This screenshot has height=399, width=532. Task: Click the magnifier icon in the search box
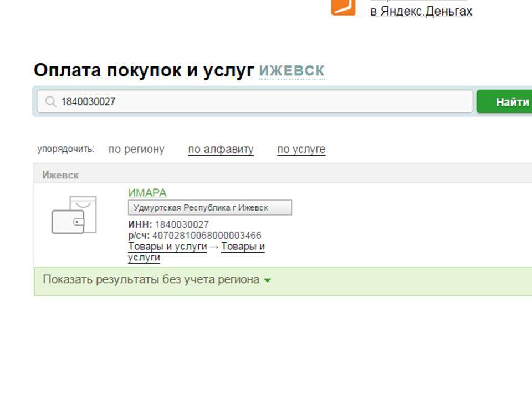(x=50, y=101)
